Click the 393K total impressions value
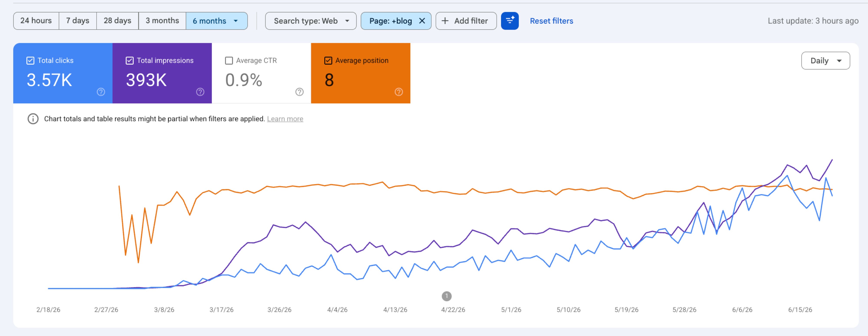The height and width of the screenshot is (336, 868). (x=146, y=80)
